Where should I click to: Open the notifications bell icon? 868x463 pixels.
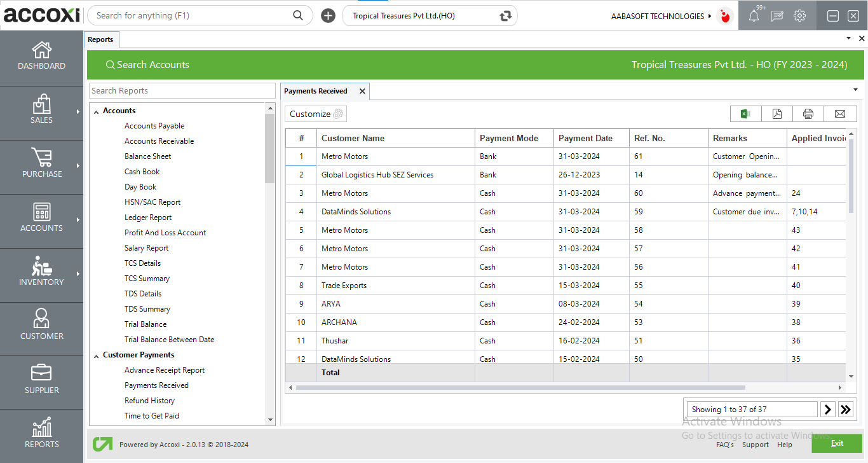click(754, 16)
